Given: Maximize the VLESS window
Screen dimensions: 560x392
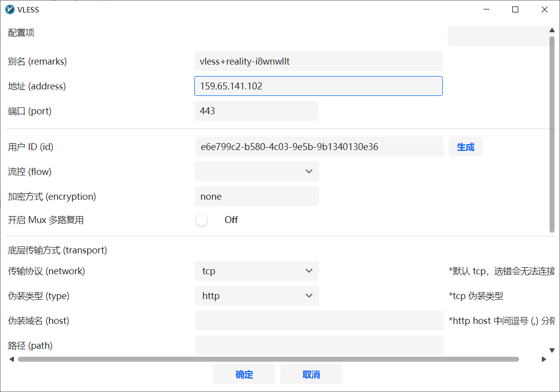Looking at the screenshot, I should (515, 9).
